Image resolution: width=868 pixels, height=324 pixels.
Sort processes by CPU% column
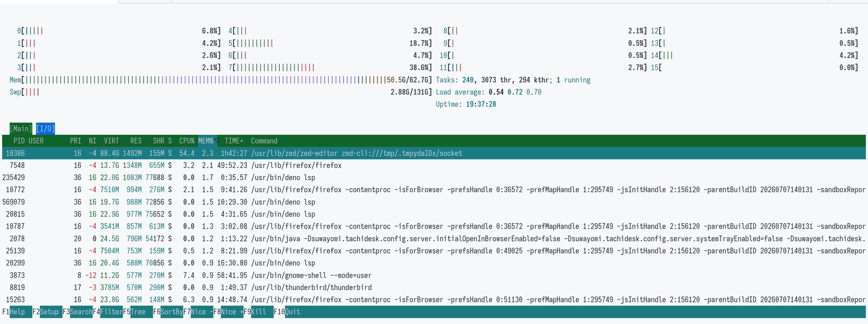pyautogui.click(x=187, y=141)
